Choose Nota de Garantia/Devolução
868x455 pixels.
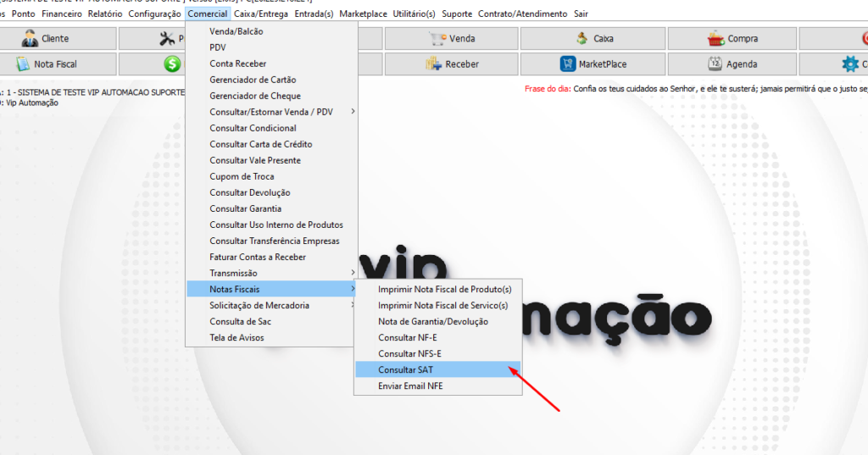click(438, 321)
